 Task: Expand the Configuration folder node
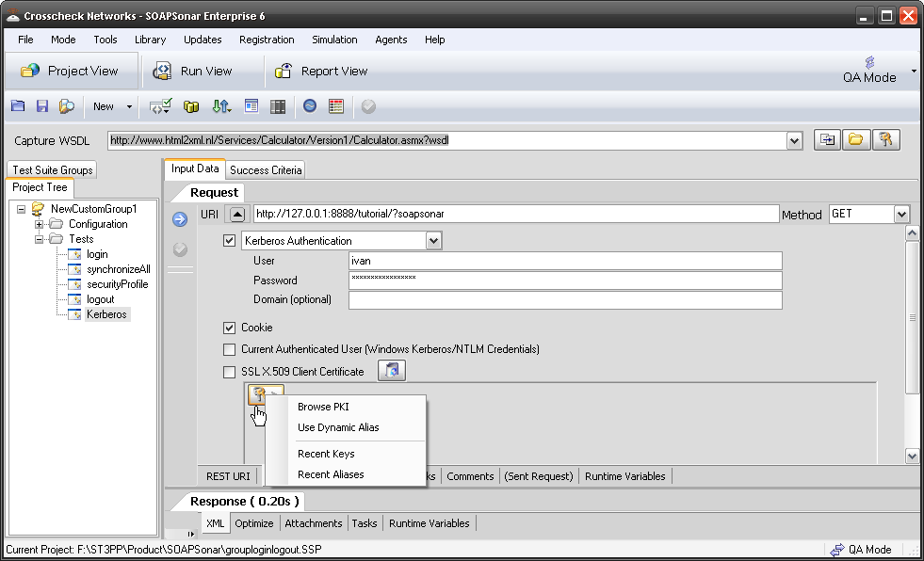pyautogui.click(x=39, y=224)
